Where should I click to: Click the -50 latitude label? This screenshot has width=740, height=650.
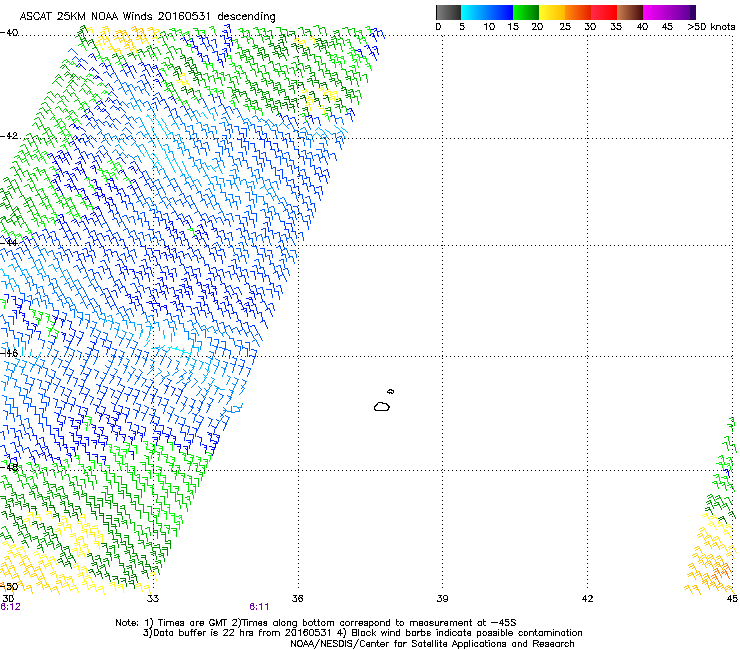pos(9,586)
